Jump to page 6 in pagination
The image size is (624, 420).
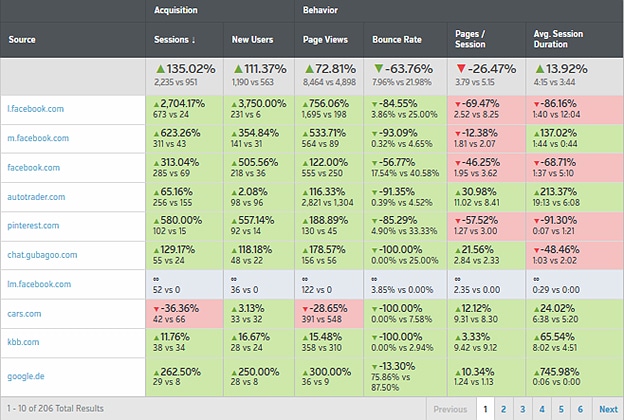point(579,409)
